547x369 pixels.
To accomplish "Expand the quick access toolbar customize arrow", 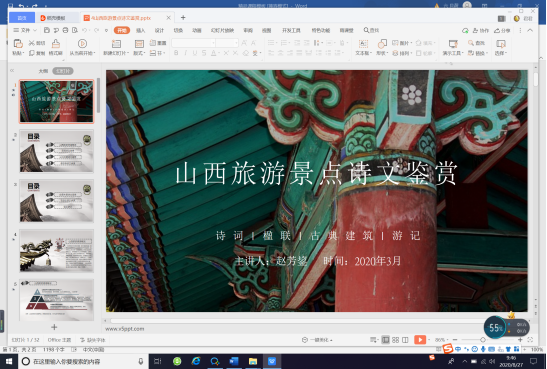I will (x=106, y=30).
